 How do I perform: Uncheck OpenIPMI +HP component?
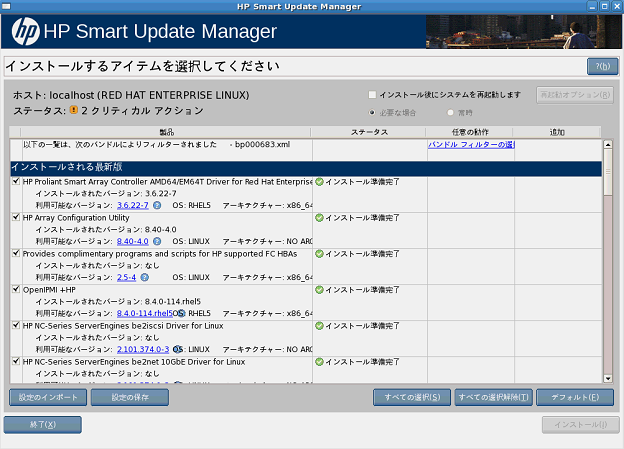point(15,290)
